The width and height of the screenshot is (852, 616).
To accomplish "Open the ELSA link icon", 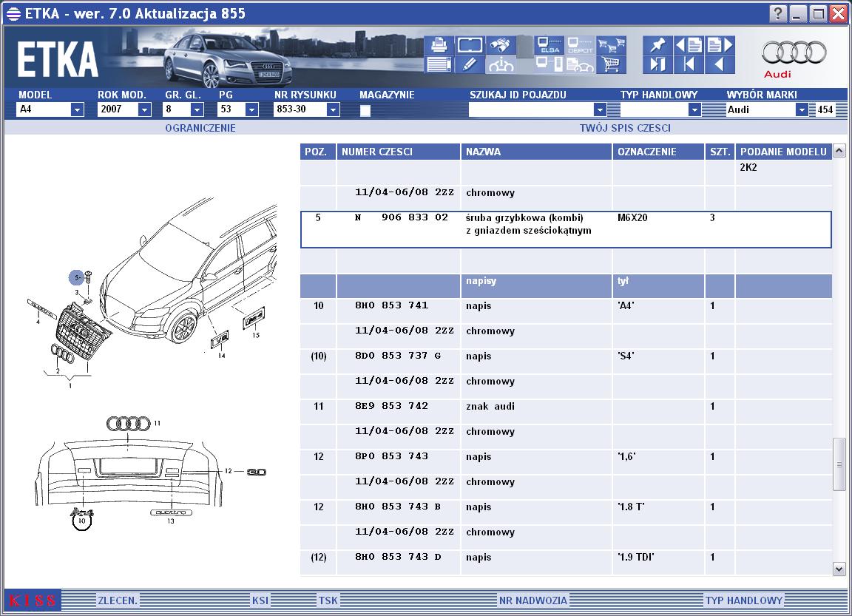I will coord(549,44).
